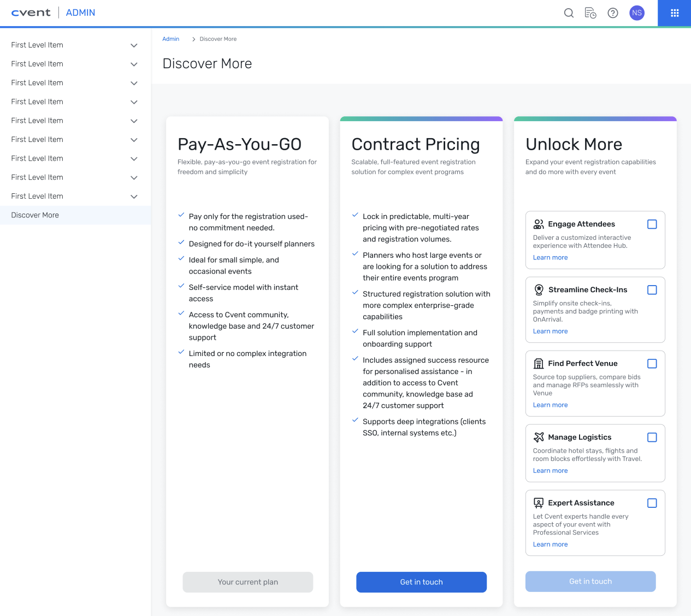The height and width of the screenshot is (616, 691).
Task: Click the Cvent logo
Action: point(31,13)
